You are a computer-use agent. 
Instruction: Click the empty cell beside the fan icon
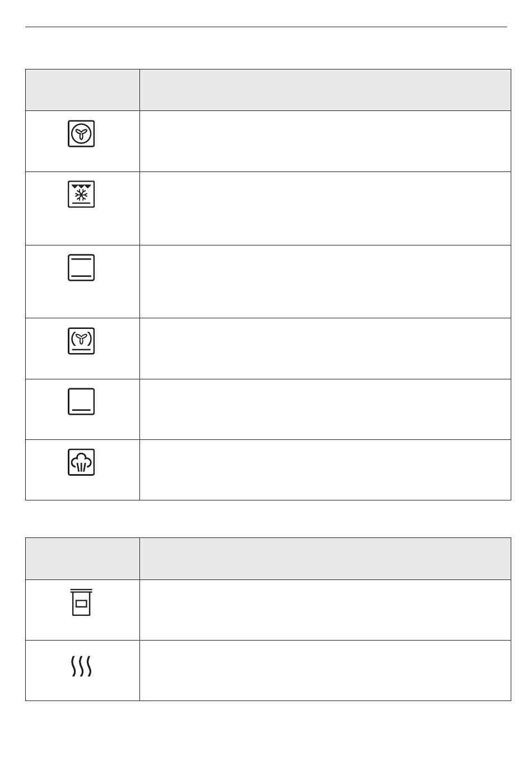[x=325, y=141]
